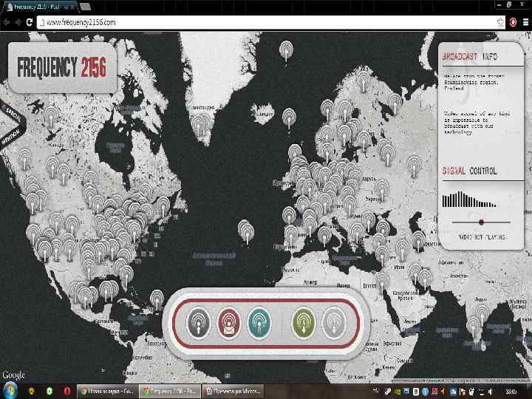Select the signal marker in Alaska region
Screen dimensions: 532x399
tap(51, 117)
